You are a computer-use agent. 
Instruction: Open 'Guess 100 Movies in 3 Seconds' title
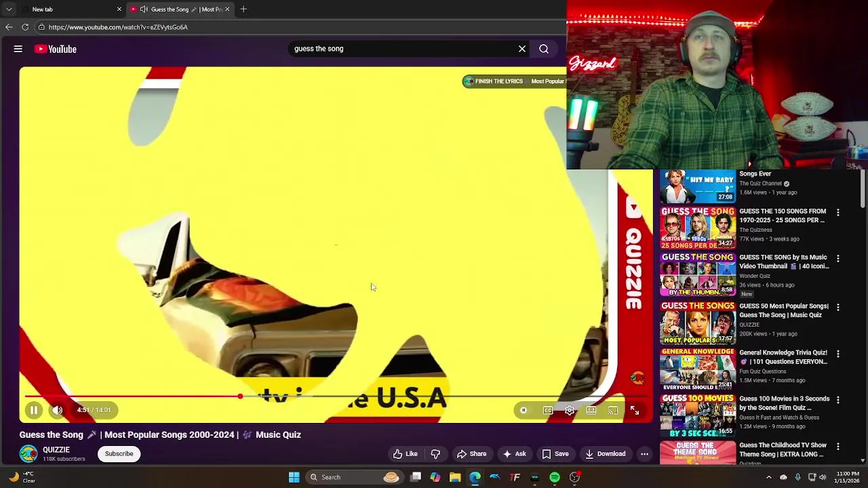(785, 403)
